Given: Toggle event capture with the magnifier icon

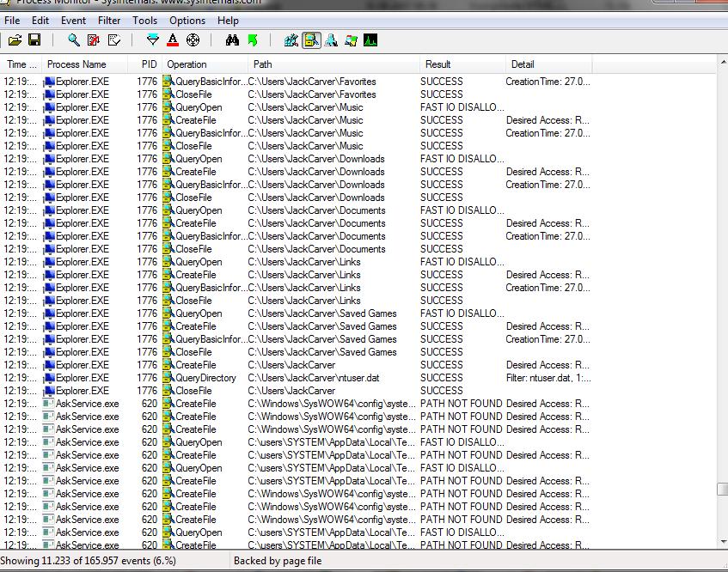Looking at the screenshot, I should (73, 40).
